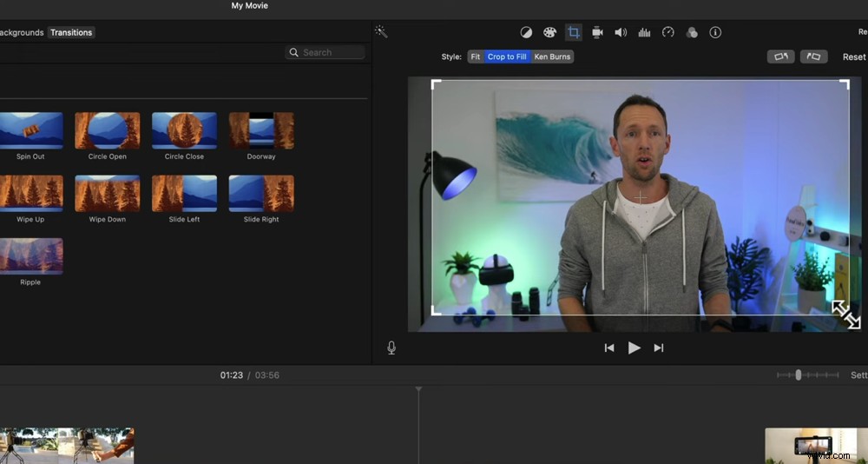Viewport: 868px width, 464px height.
Task: Select the Fit crop style
Action: point(476,56)
